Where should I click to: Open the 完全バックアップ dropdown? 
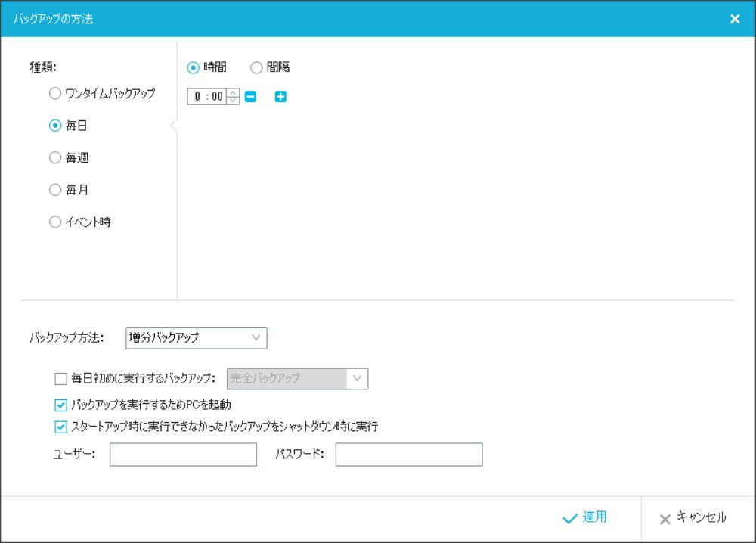[x=297, y=379]
